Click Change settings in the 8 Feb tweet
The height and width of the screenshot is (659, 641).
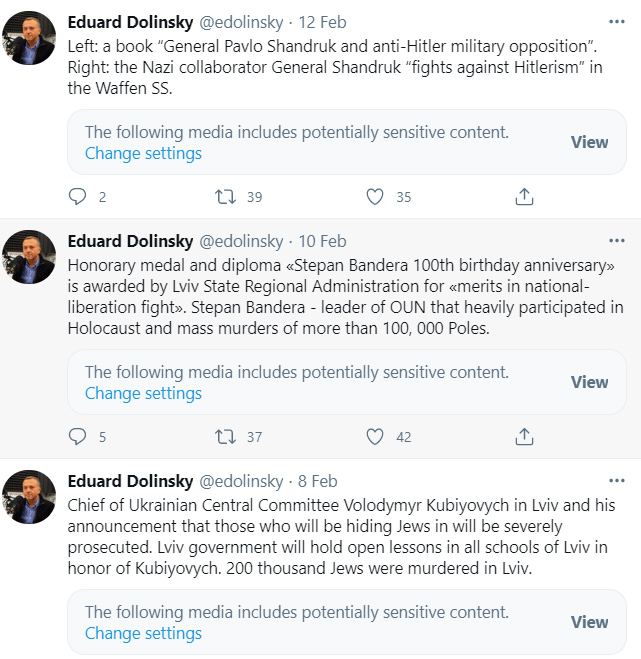(143, 633)
